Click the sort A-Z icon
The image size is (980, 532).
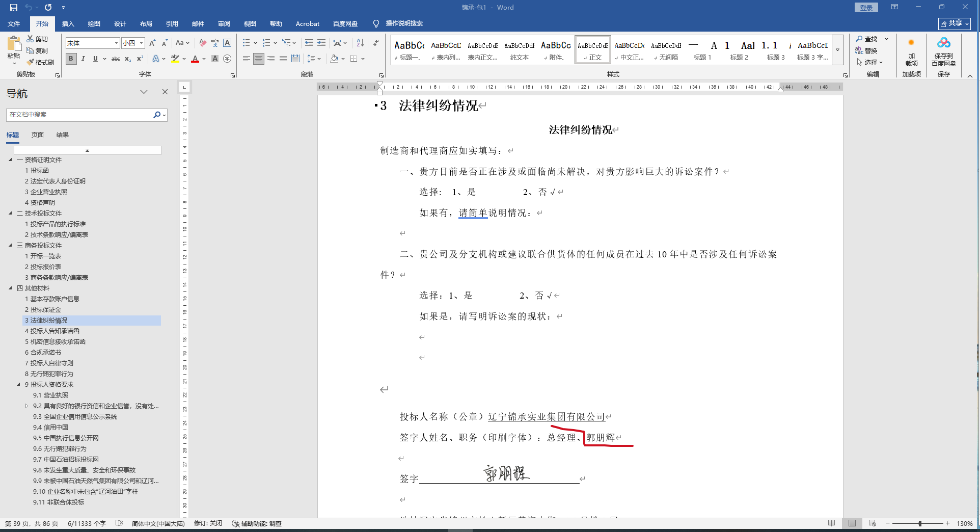point(360,43)
